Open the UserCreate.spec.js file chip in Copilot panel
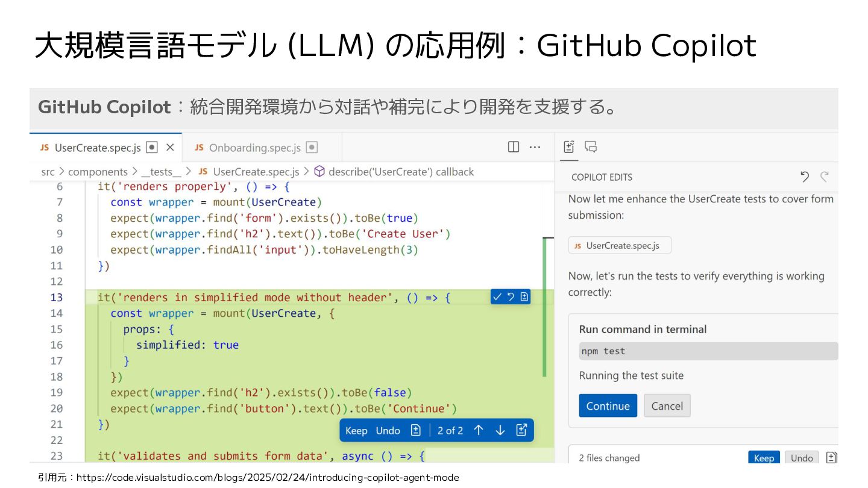The width and height of the screenshot is (868, 488). [x=620, y=245]
